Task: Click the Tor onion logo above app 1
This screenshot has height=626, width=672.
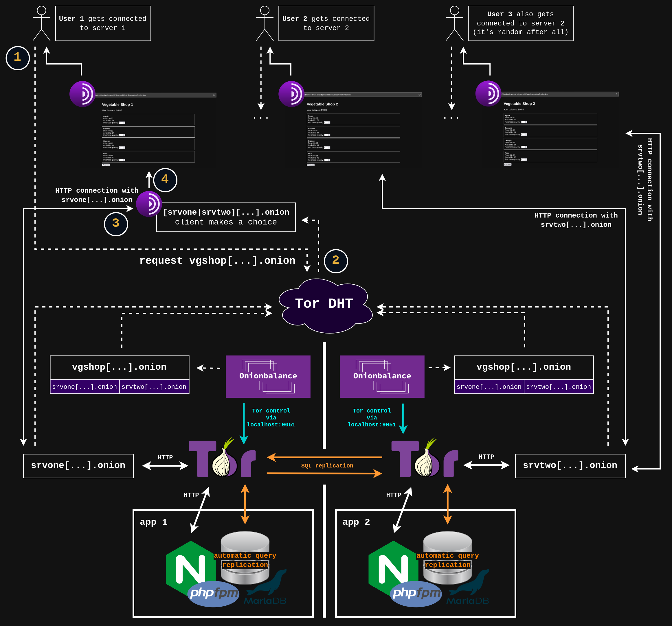Action: click(x=222, y=458)
